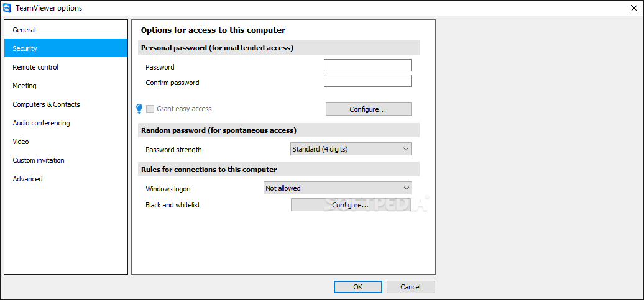Click the TeamViewer logo icon in title bar
Viewport: 644px width, 300px height.
tap(7, 8)
